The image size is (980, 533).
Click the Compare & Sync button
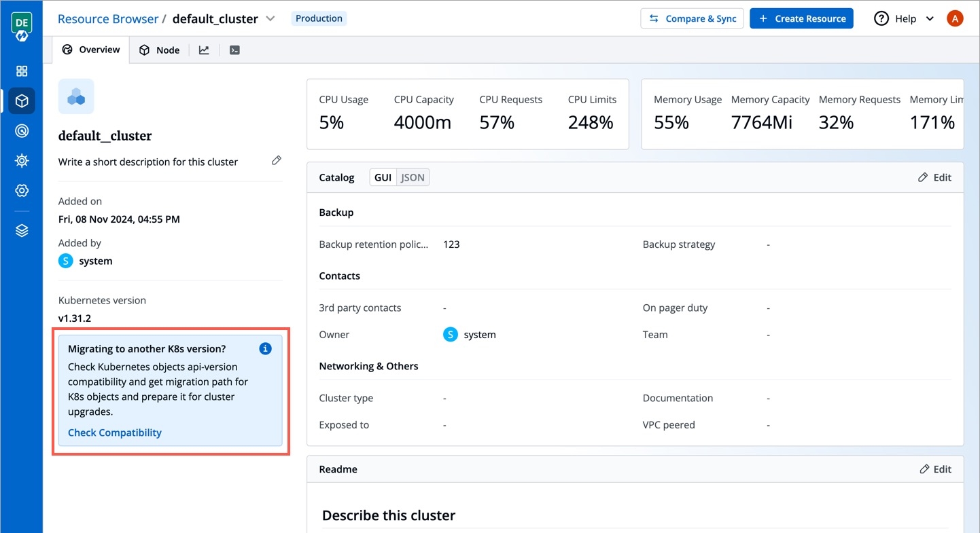pos(692,18)
